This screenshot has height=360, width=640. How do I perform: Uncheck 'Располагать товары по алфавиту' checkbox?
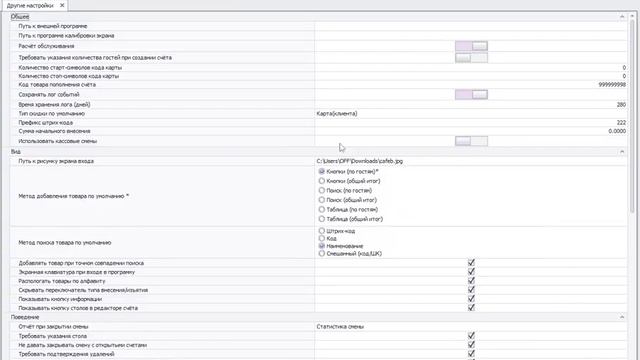(x=471, y=280)
